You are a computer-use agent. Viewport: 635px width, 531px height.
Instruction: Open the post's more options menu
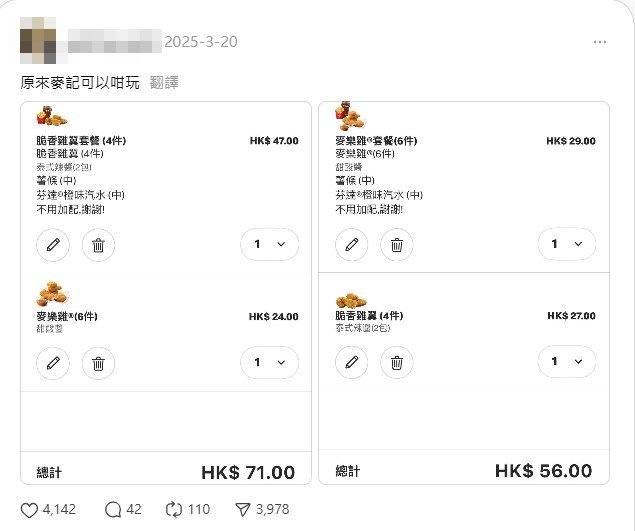click(x=599, y=42)
